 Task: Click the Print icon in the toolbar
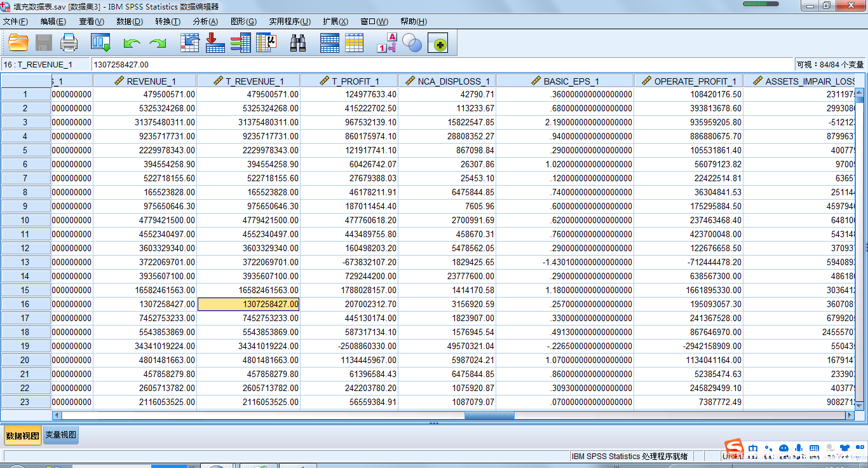69,43
